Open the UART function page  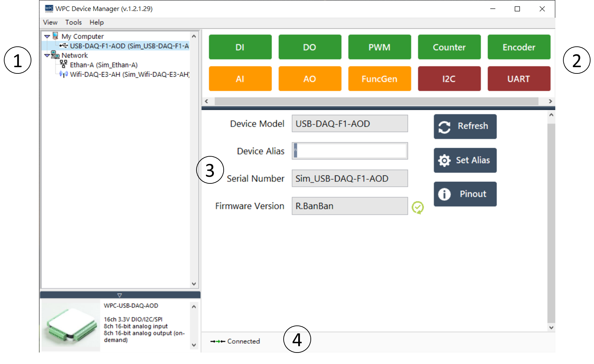tap(519, 78)
